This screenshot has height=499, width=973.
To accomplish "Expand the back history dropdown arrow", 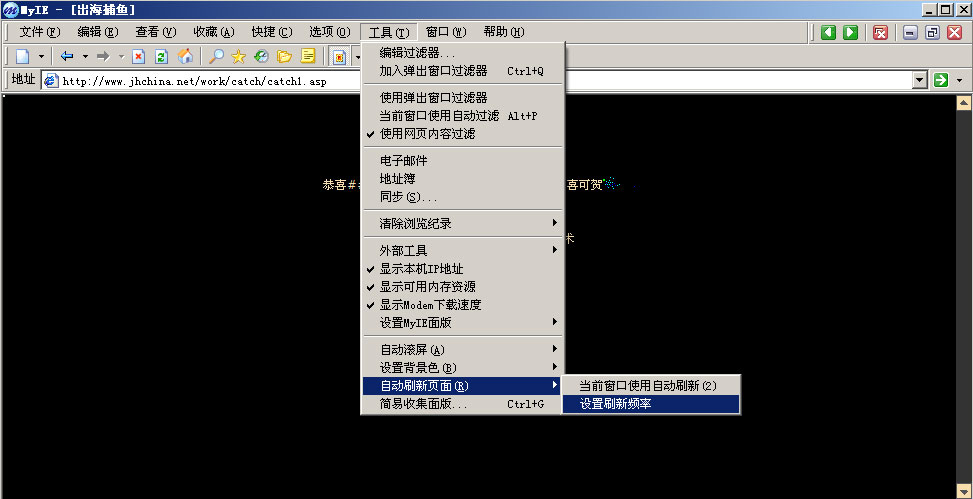I will (x=85, y=56).
